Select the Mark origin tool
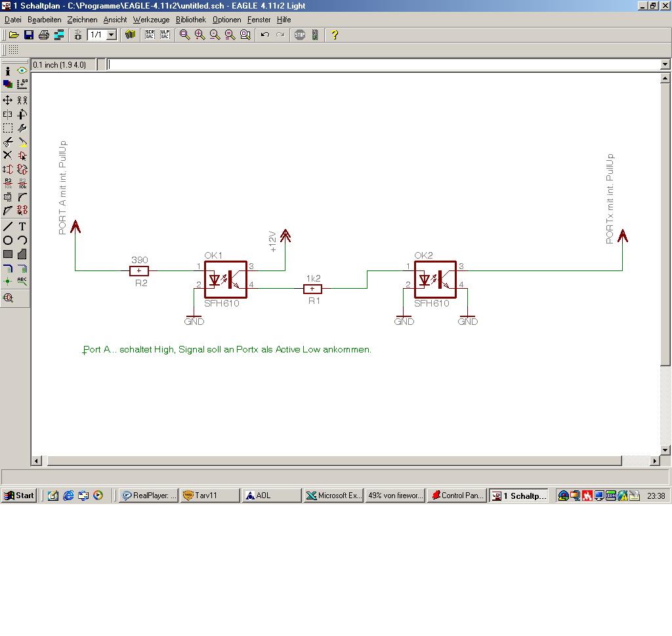Screen dimensions: 672x636 [22, 85]
